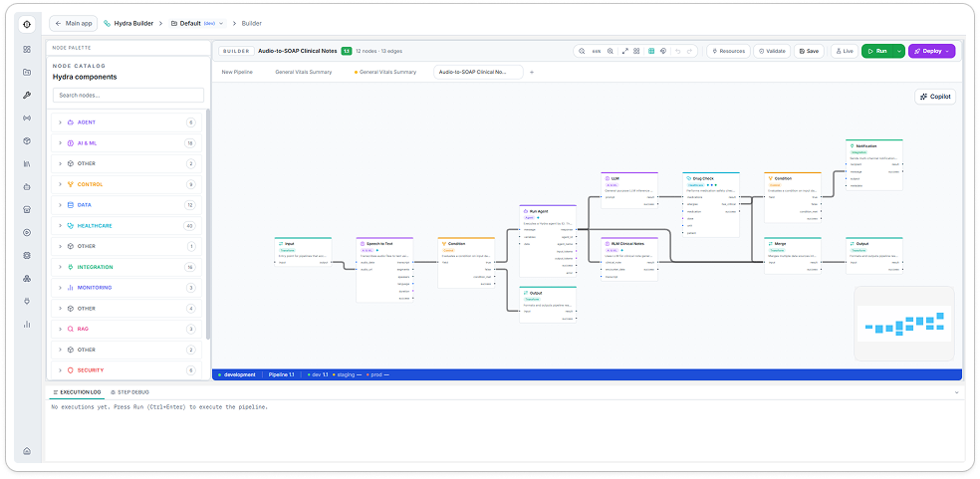Click in the Search nodes field
980x479 pixels.
coord(128,95)
